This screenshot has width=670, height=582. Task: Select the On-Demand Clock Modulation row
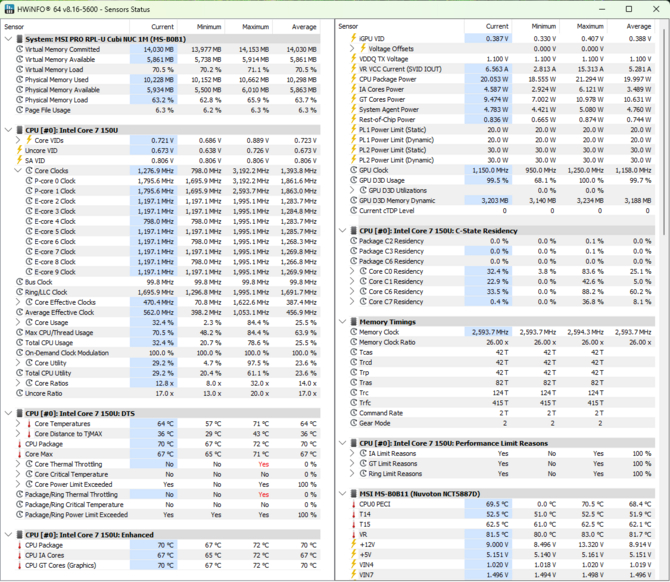tap(168, 353)
